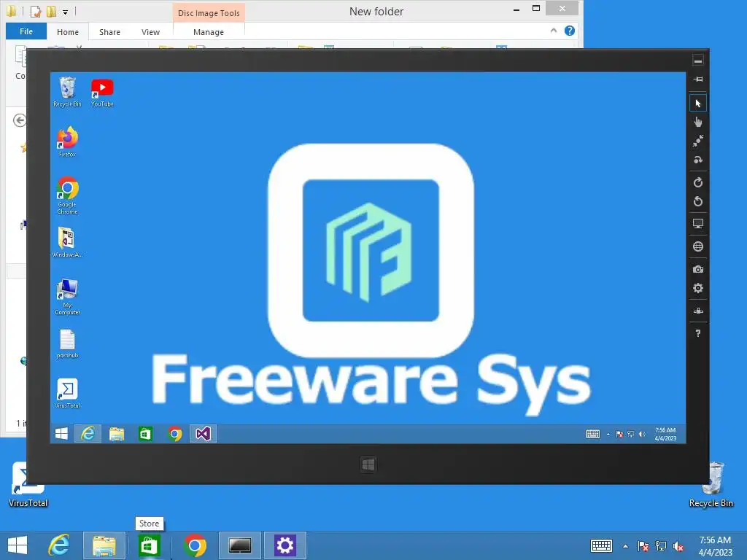Open File Explorer in simulator taskbar
The height and width of the screenshot is (560, 747).
click(117, 434)
